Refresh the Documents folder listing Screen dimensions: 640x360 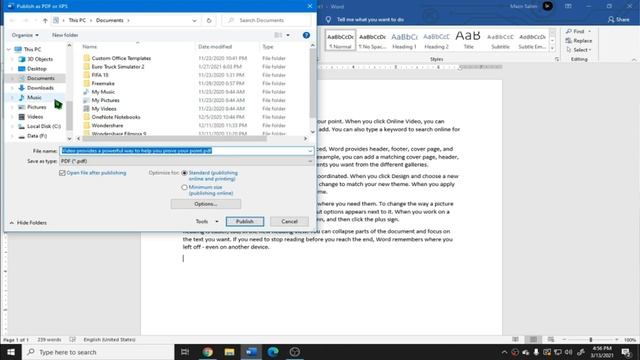(209, 20)
